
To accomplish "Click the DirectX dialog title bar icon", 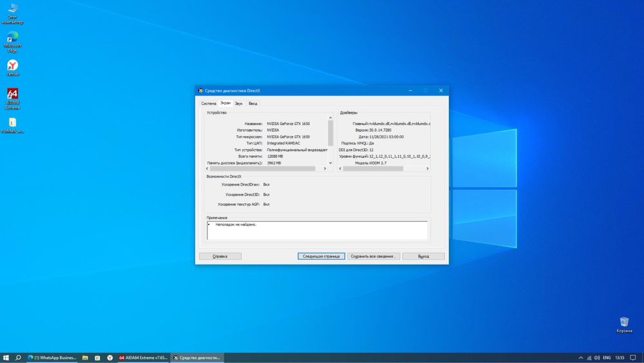I will (x=200, y=90).
